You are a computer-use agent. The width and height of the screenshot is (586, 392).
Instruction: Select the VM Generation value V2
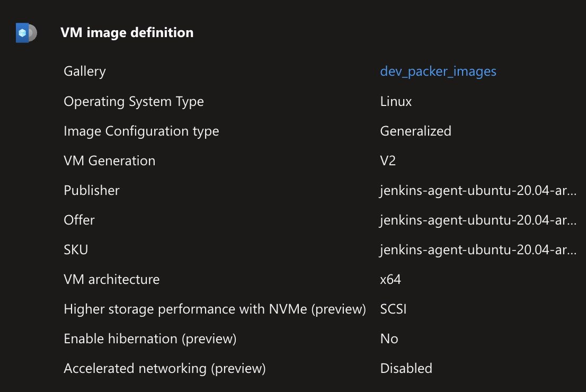(x=387, y=161)
